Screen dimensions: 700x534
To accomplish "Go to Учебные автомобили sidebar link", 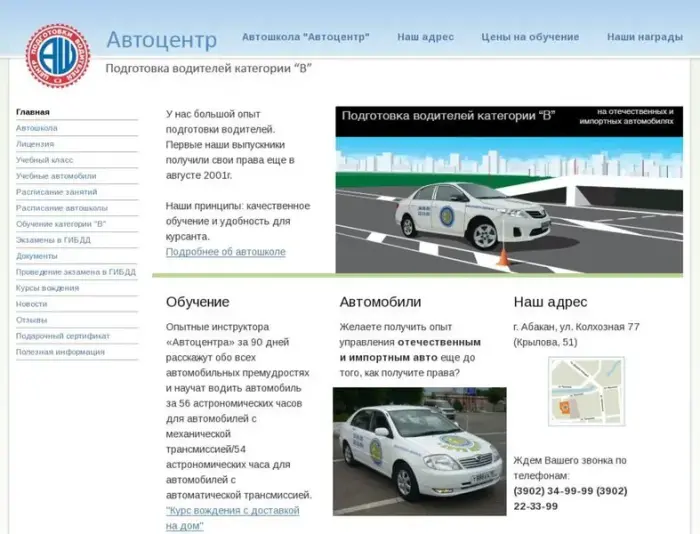I will (x=56, y=176).
